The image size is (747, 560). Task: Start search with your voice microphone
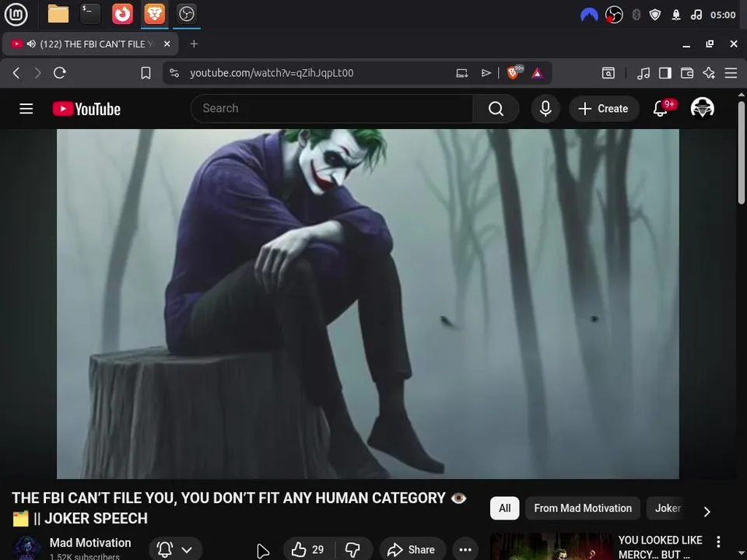pos(545,109)
